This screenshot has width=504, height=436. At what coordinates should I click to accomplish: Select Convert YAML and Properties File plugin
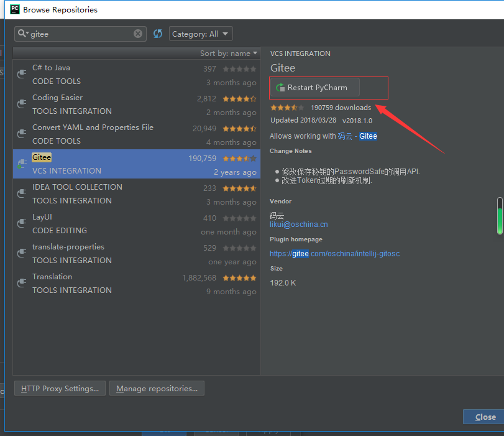click(137, 134)
